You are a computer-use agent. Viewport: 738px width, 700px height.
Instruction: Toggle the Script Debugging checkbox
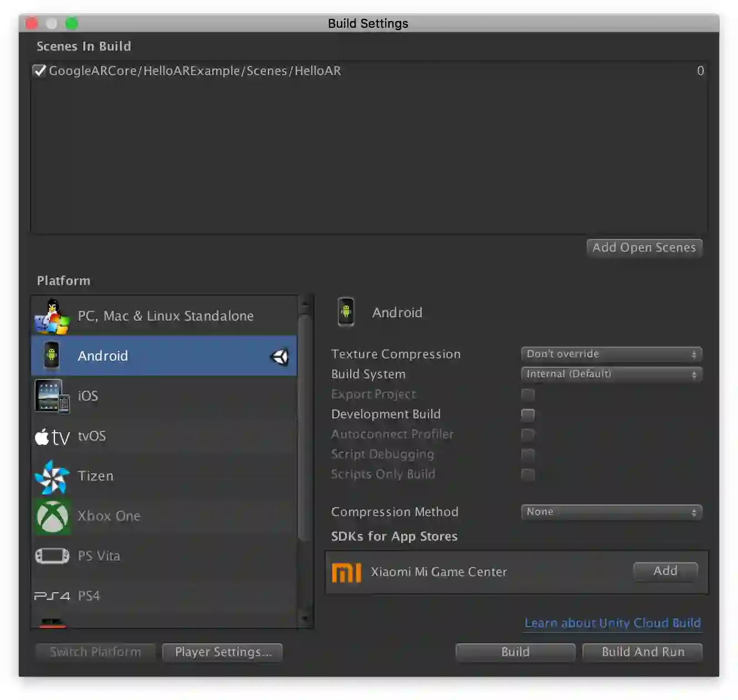point(528,454)
